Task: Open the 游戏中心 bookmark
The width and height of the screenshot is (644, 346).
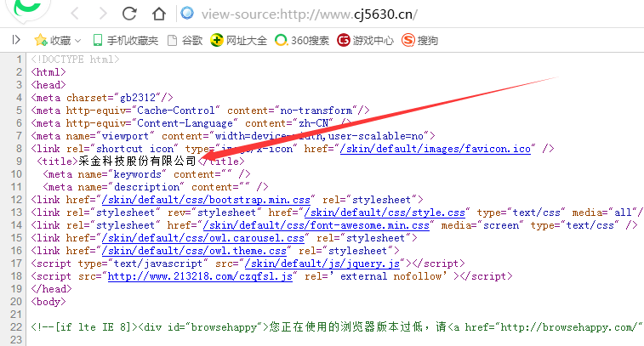Action: coord(365,40)
